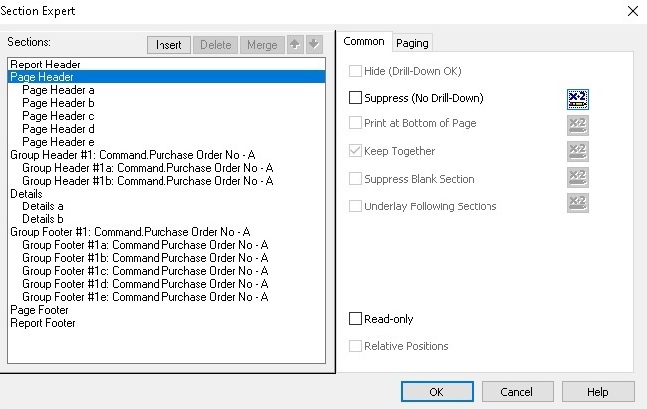Open the Suppress Blank Section formula button
Image resolution: width=647 pixels, height=409 pixels.
tap(578, 177)
